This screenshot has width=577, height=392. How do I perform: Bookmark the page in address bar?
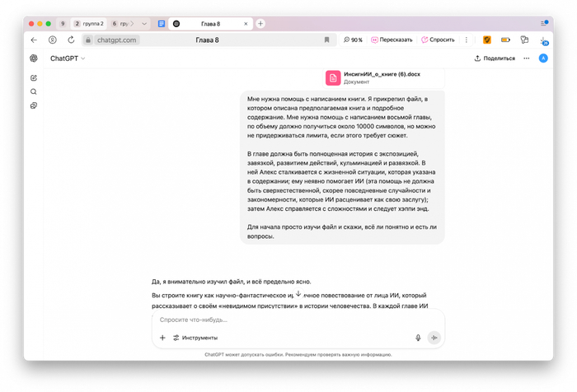(x=326, y=40)
